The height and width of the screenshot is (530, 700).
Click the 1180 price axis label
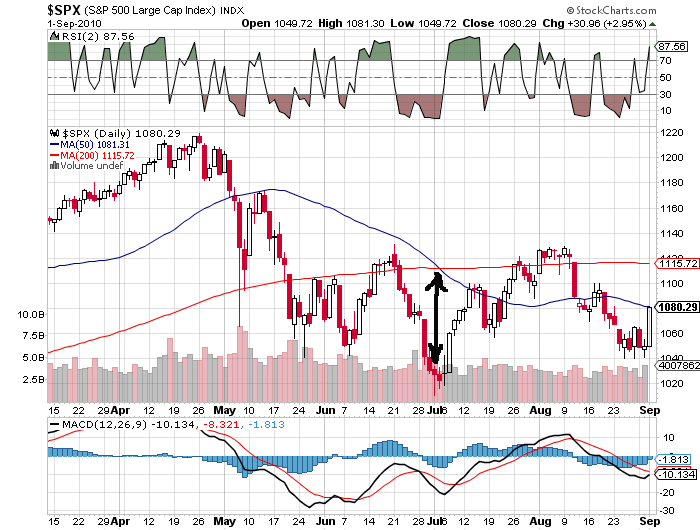671,182
